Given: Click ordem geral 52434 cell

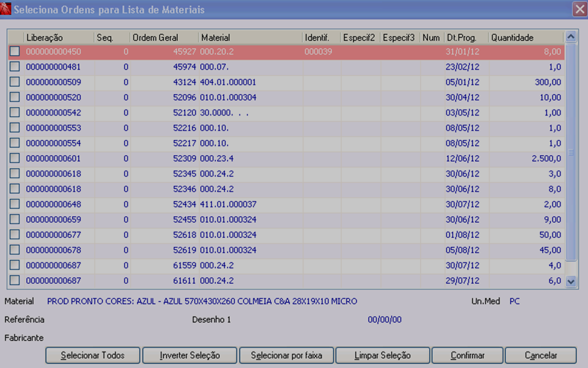Looking at the screenshot, I should click(184, 204).
